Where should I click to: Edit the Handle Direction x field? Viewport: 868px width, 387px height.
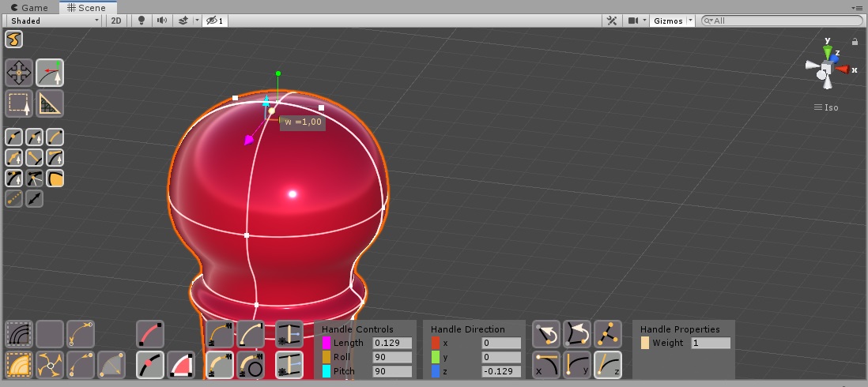pos(501,343)
